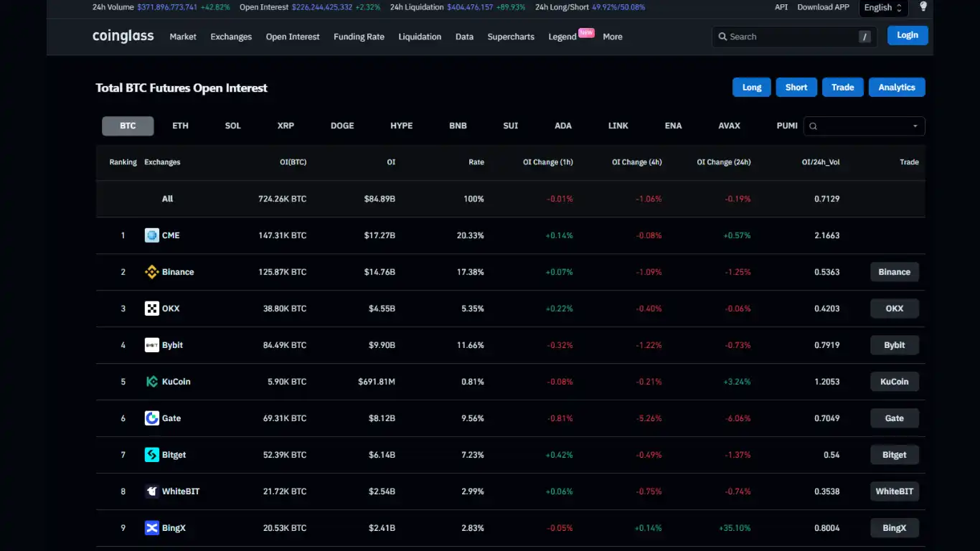Switch to the XRP coin tab

pyautogui.click(x=286, y=126)
